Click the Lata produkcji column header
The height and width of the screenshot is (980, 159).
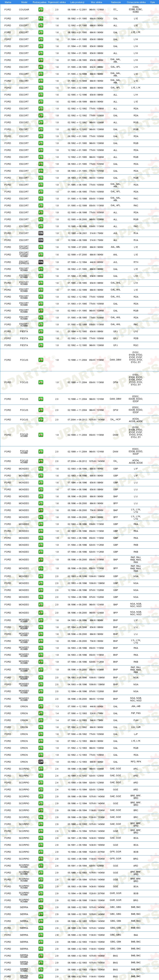click(x=77, y=2)
